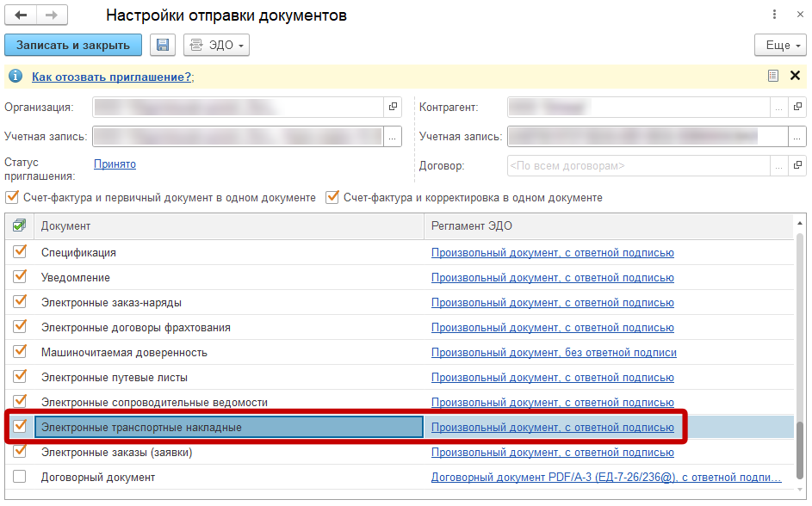Screen dimensions: 812x506
Task: Click scrollbar up arrow in documents table
Action: 800,223
